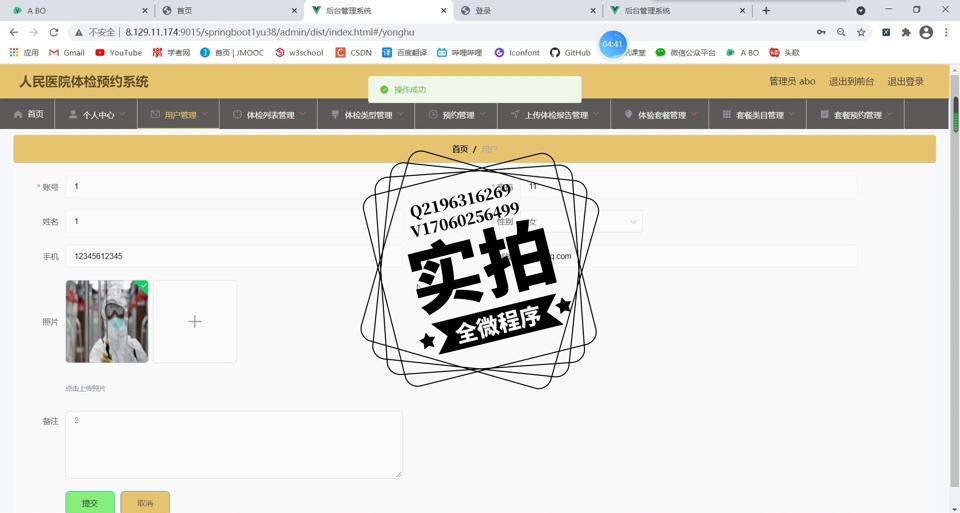Open the 性别 gender dropdown arrow
Viewport: 960px width, 513px height.
tap(633, 222)
